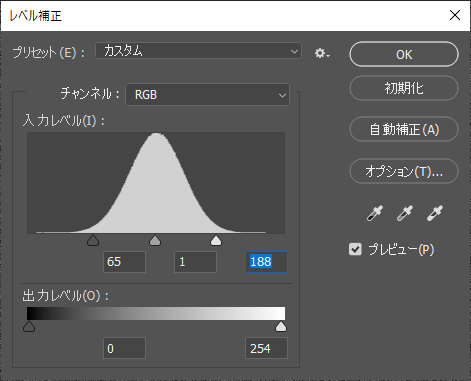Click the gamma field showing 1
This screenshot has height=381, width=471.
tap(195, 262)
